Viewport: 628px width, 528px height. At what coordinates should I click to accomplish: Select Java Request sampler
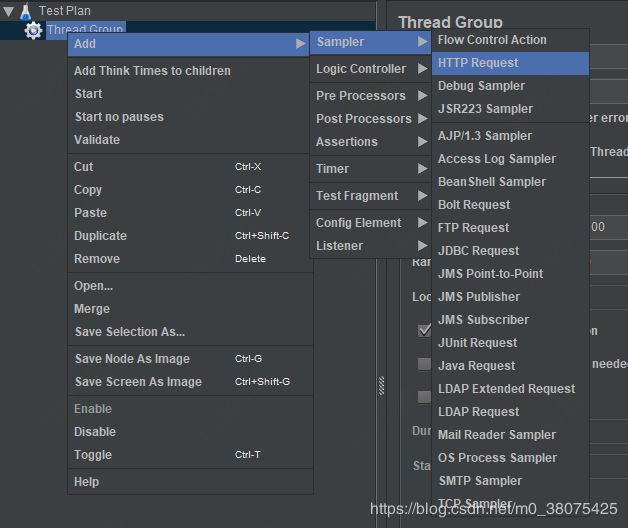510,366
